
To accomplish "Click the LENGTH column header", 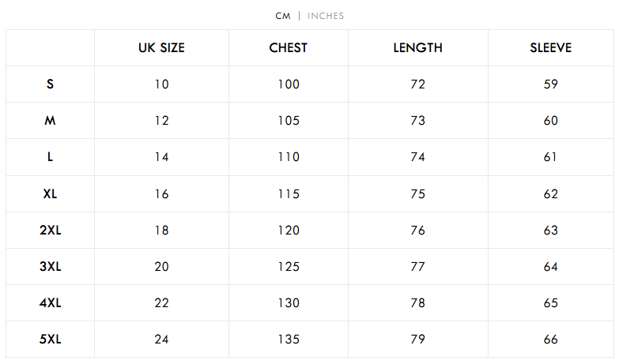I will 417,48.
